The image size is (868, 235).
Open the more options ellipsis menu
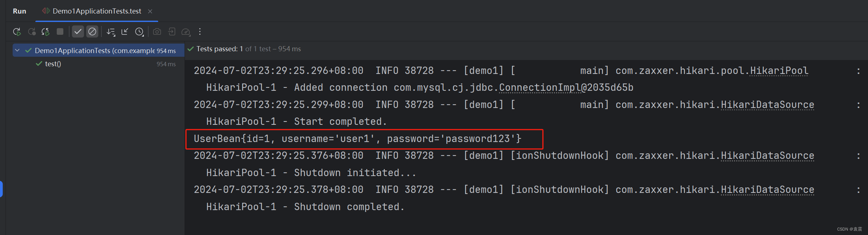pyautogui.click(x=200, y=32)
